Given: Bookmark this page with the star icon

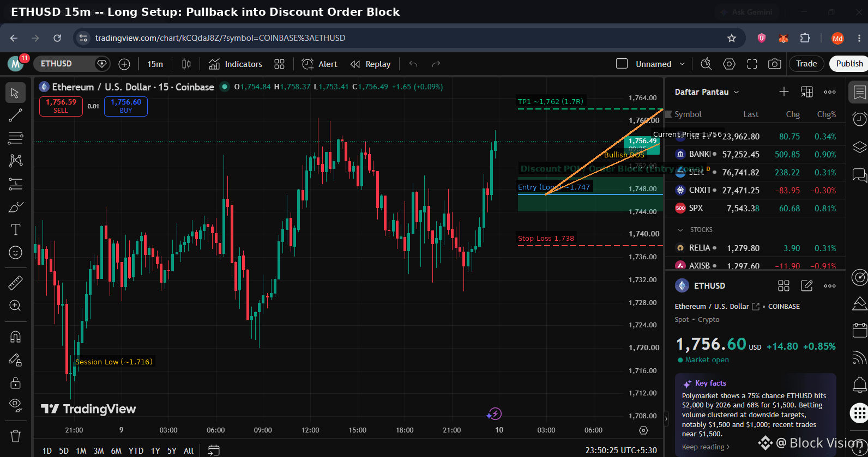Looking at the screenshot, I should click(732, 38).
